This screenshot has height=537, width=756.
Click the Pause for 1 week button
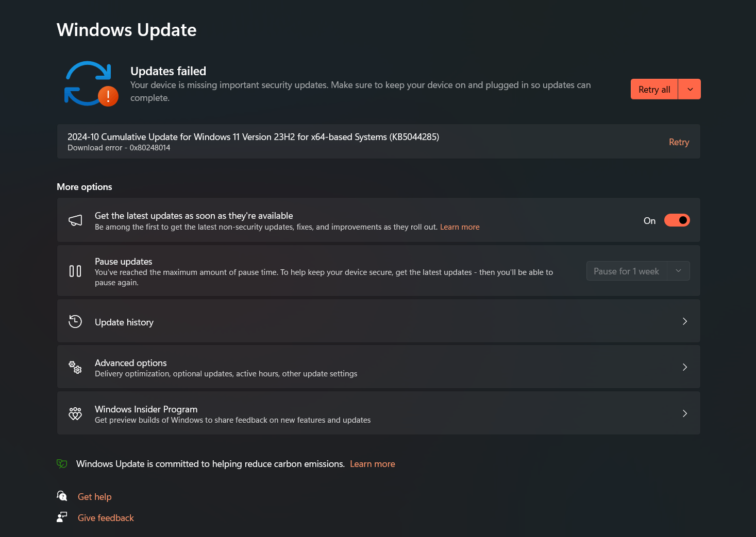[x=626, y=271]
